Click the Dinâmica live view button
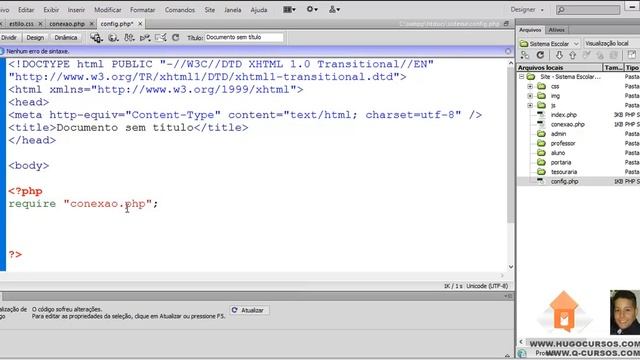 [x=66, y=38]
